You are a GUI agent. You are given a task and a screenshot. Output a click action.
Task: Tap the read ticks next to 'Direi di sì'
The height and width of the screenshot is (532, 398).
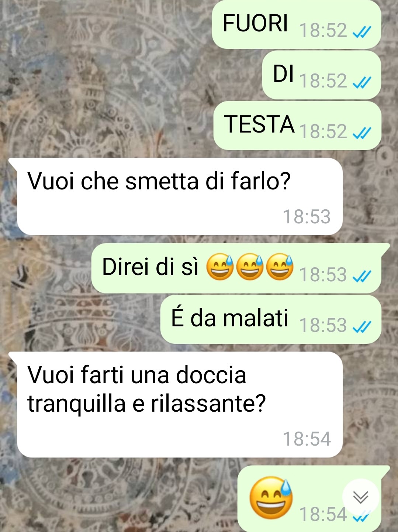click(361, 277)
